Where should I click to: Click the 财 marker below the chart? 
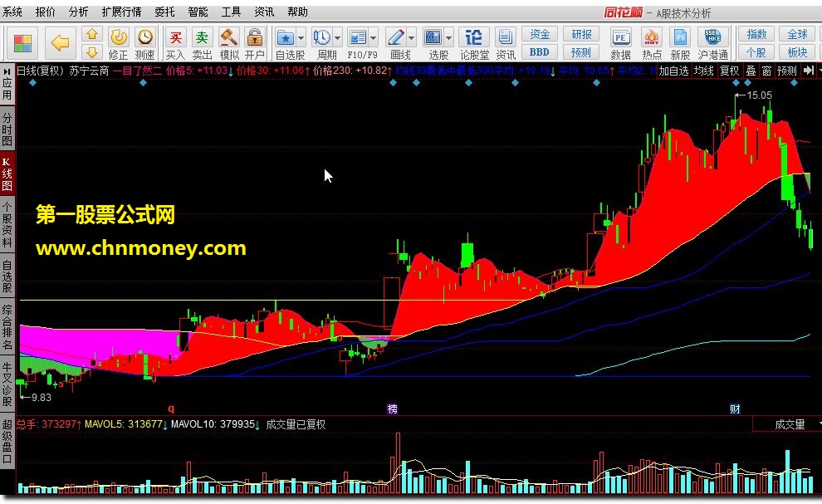[x=735, y=409]
